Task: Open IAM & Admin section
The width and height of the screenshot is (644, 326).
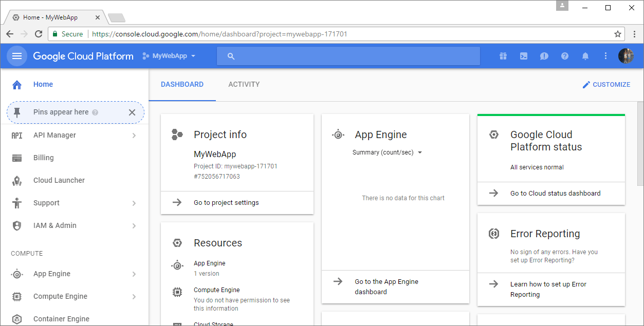Action: (x=53, y=225)
